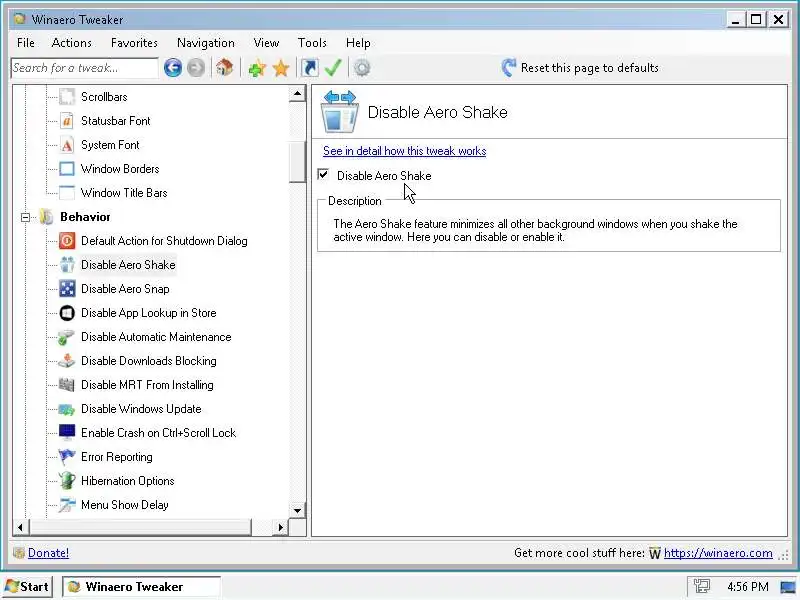Click the tree scrollbar down arrow
Screen dimensions: 800x600
pyautogui.click(x=297, y=510)
